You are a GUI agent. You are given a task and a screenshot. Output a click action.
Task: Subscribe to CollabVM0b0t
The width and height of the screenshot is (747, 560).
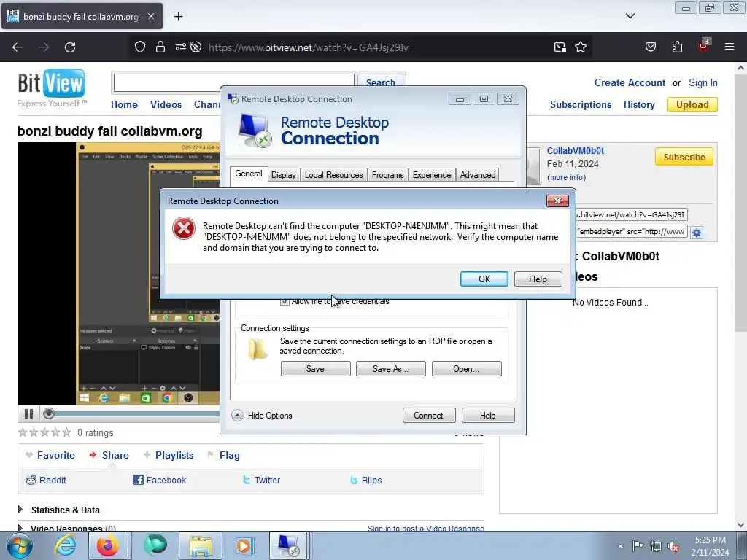(x=684, y=157)
